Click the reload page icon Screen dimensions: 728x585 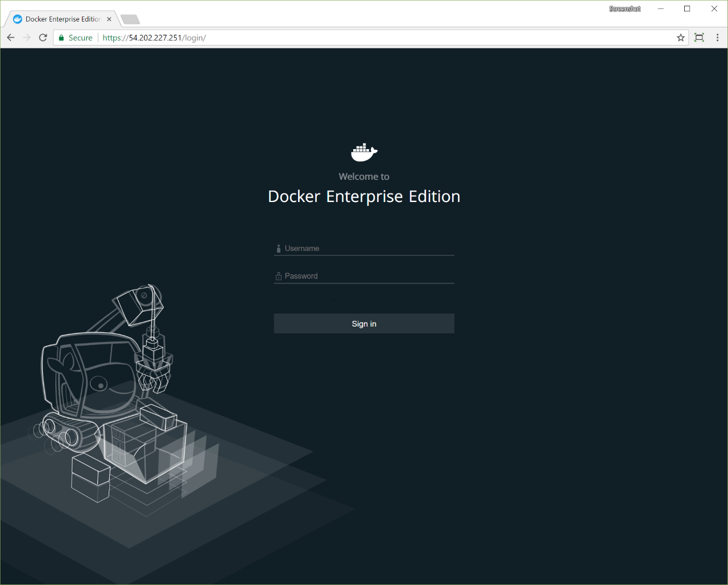43,38
